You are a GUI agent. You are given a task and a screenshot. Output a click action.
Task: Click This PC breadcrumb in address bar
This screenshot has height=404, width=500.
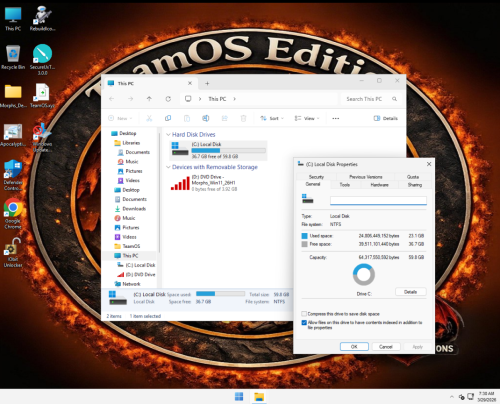point(217,99)
